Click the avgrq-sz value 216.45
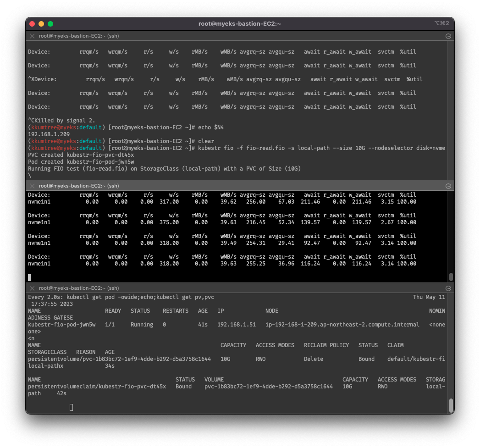 pos(256,222)
